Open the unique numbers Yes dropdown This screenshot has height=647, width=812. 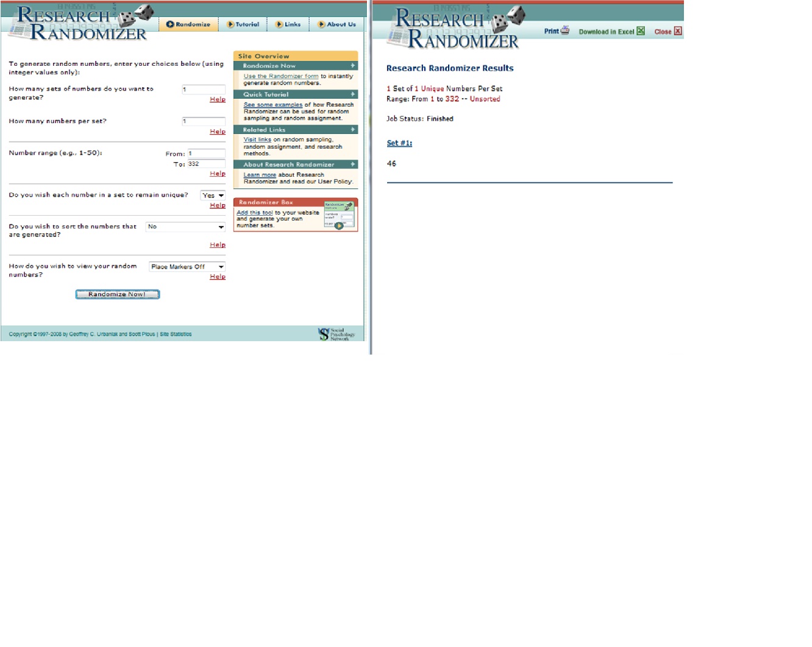pos(213,196)
